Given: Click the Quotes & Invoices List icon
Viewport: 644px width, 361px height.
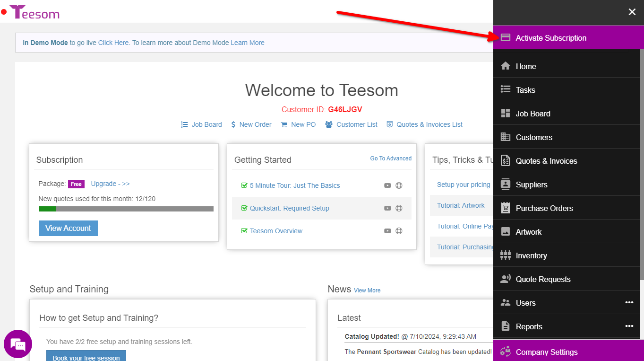Looking at the screenshot, I should coord(390,124).
